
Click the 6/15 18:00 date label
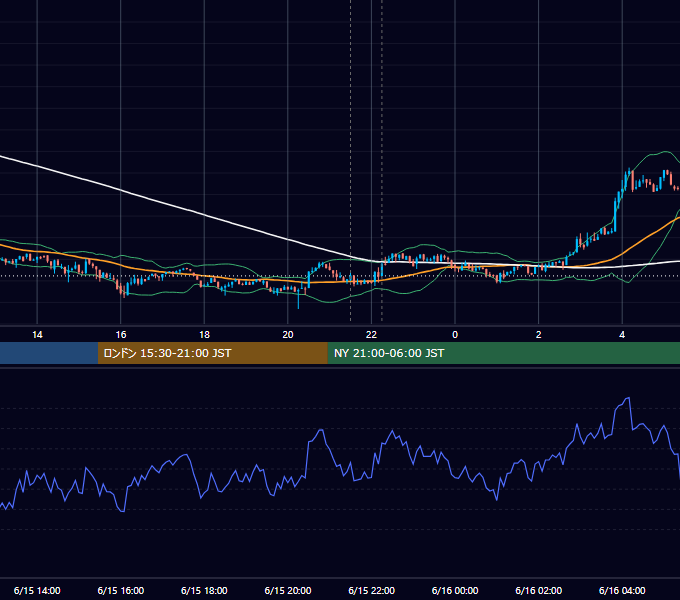click(x=204, y=590)
